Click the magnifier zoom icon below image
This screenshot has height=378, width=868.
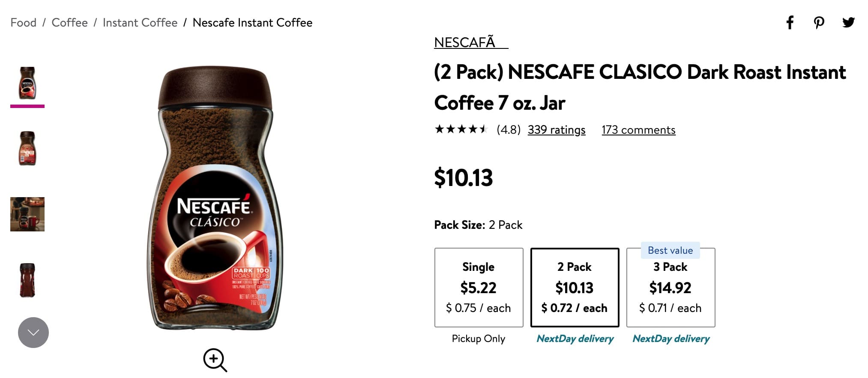tap(215, 360)
